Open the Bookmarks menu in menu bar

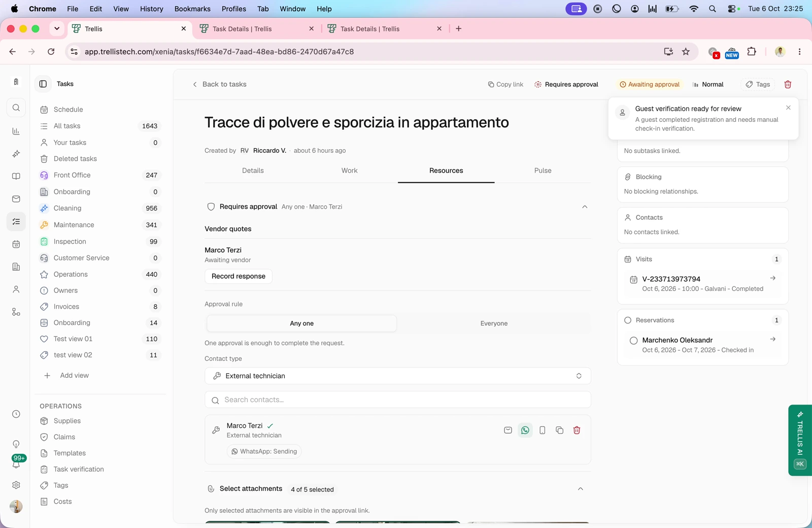point(192,9)
